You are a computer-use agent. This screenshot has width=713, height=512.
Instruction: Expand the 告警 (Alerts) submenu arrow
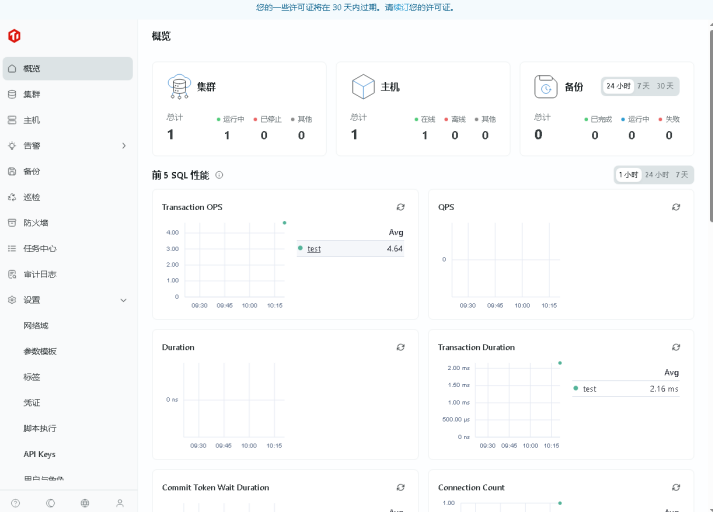[124, 146]
